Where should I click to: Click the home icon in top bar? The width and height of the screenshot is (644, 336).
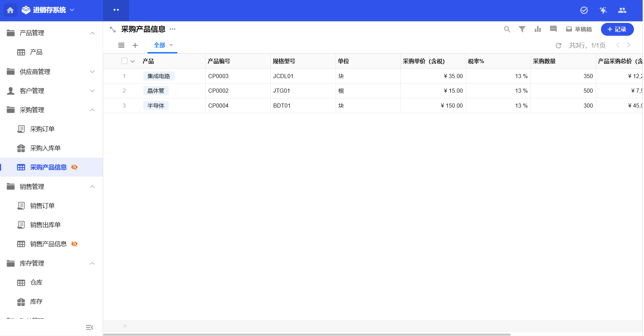click(x=10, y=10)
